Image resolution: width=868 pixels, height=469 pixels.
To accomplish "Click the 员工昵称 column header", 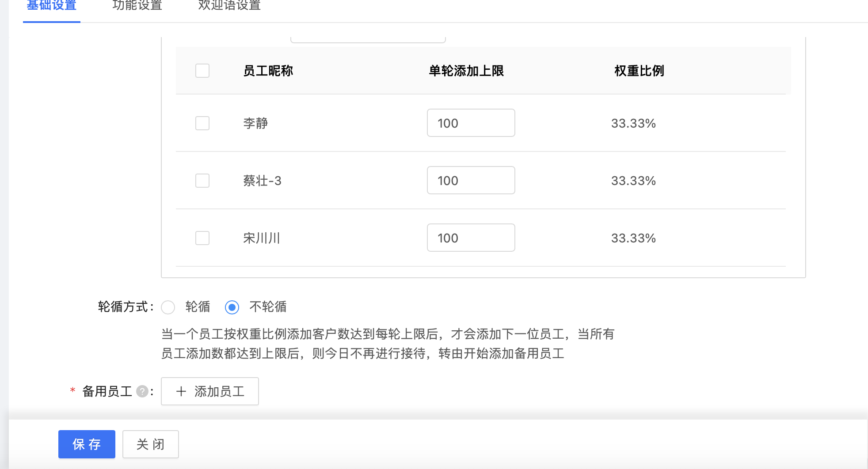I will pos(268,71).
